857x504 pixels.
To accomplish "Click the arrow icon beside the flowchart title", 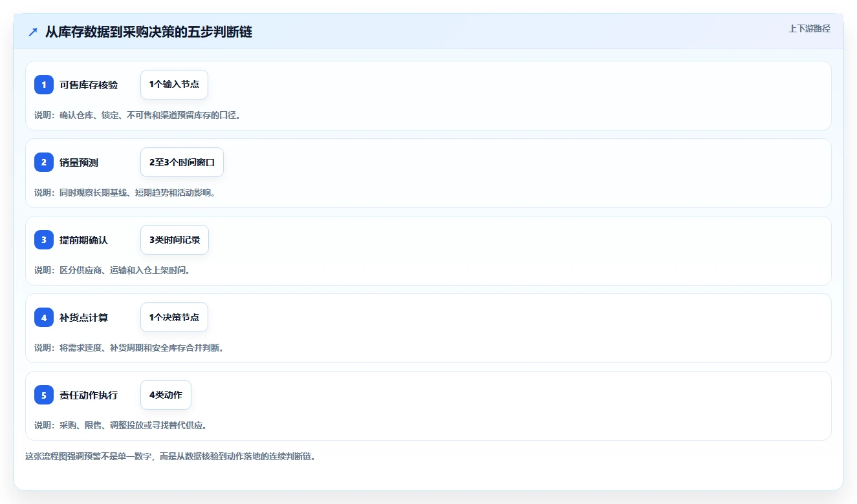I will click(33, 32).
